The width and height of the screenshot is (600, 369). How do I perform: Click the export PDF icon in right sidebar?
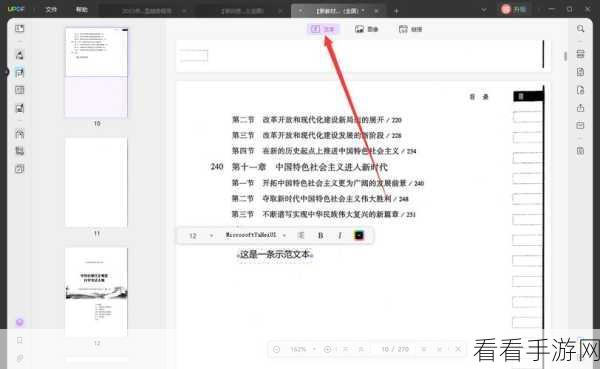click(x=580, y=72)
